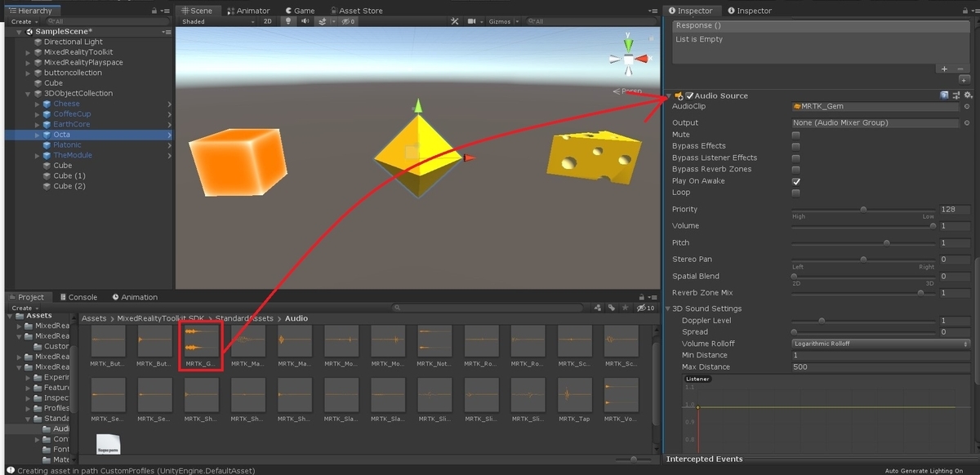This screenshot has width=980, height=475.
Task: Enable the Mute checkbox
Action: 796,135
